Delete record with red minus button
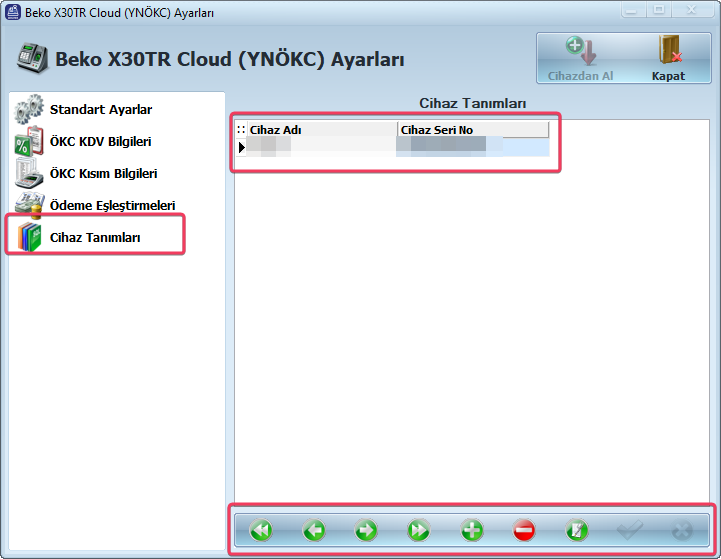Image resolution: width=721 pixels, height=559 pixels. pos(524,530)
